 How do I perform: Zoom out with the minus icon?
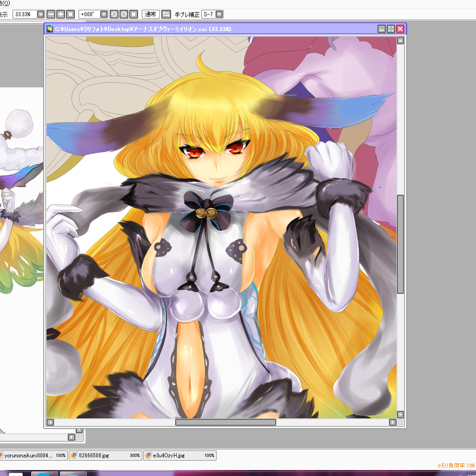[x=51, y=14]
